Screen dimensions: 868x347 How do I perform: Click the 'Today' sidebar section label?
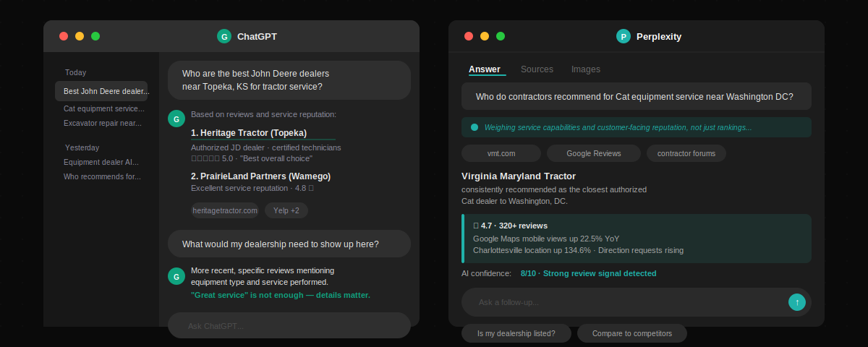75,72
